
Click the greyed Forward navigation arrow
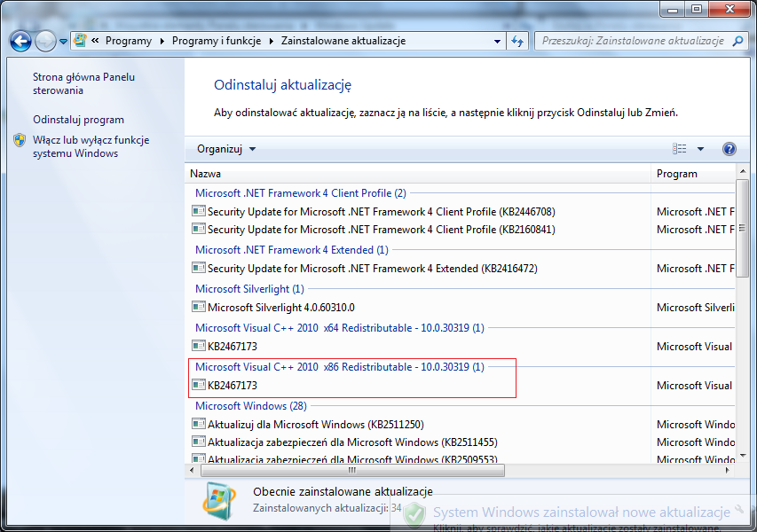tap(45, 42)
